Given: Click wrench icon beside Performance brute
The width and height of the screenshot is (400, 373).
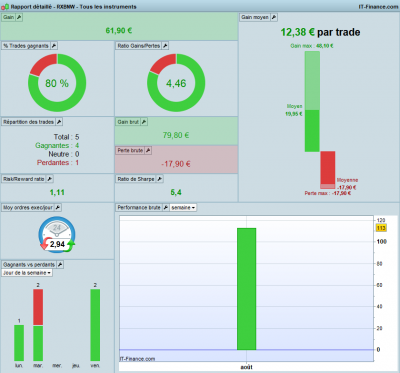Looking at the screenshot, I should (166, 208).
